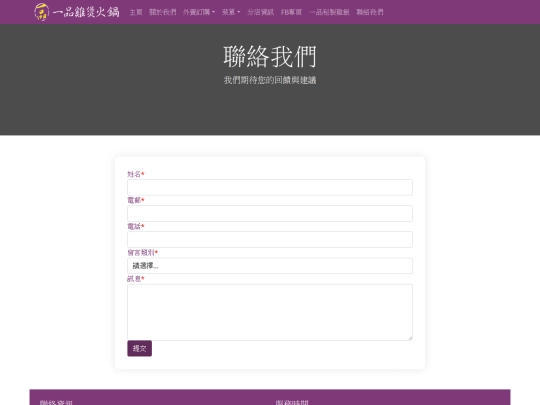Expand the 菜單 dropdown menu
This screenshot has height=405, width=540.
tap(231, 12)
